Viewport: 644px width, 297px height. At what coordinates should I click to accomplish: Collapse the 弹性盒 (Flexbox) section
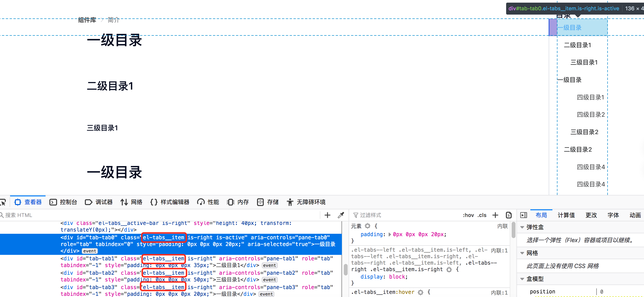point(522,227)
